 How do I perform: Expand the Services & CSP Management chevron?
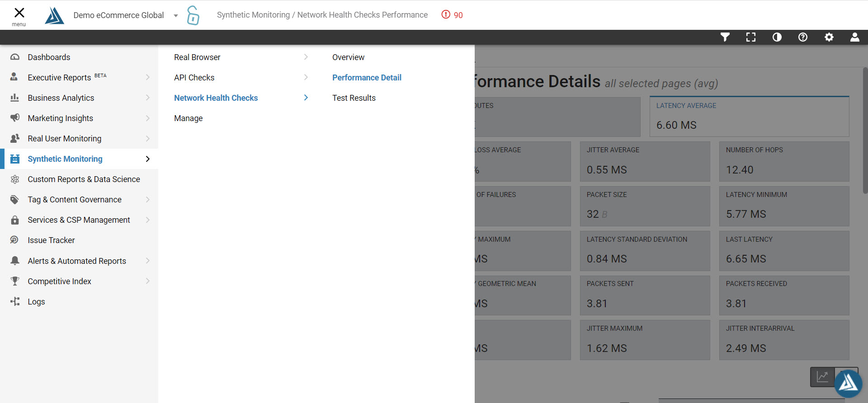pyautogui.click(x=148, y=220)
